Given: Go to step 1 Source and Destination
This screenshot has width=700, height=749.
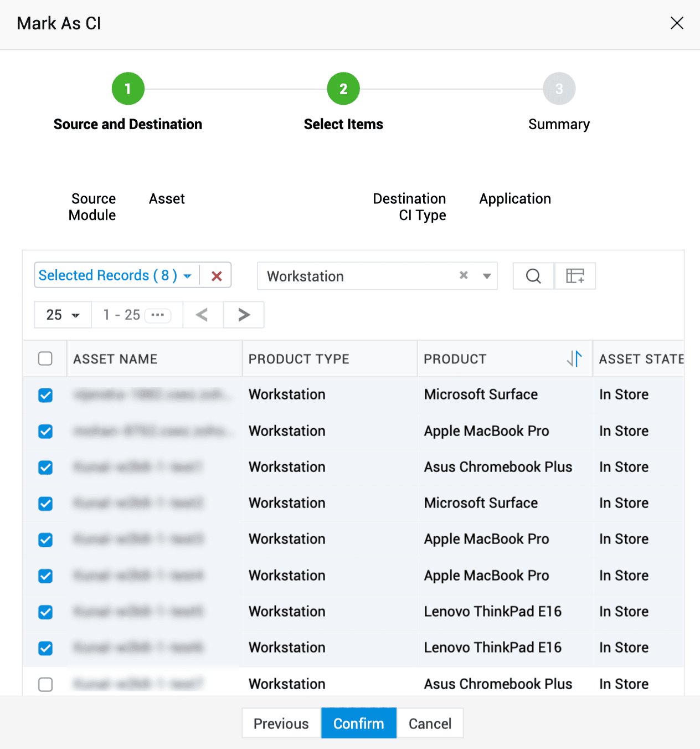Looking at the screenshot, I should [x=128, y=89].
